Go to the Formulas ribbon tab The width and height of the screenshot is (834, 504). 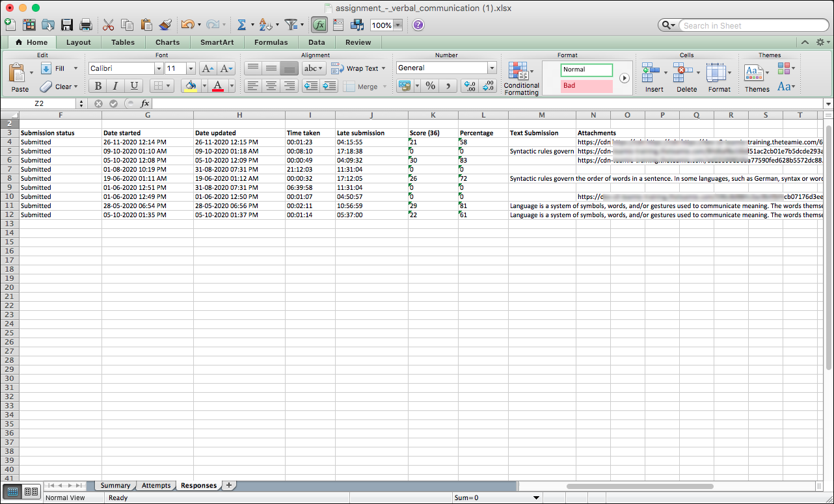coord(271,42)
